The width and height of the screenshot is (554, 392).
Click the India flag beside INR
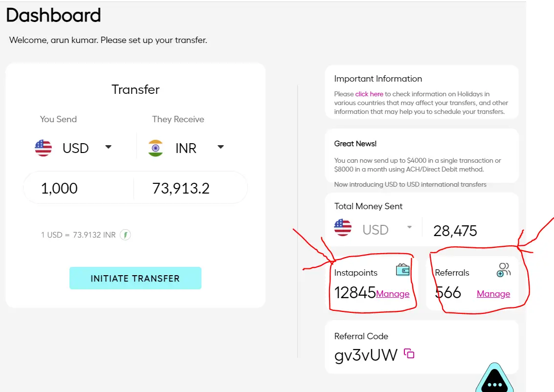click(x=155, y=148)
